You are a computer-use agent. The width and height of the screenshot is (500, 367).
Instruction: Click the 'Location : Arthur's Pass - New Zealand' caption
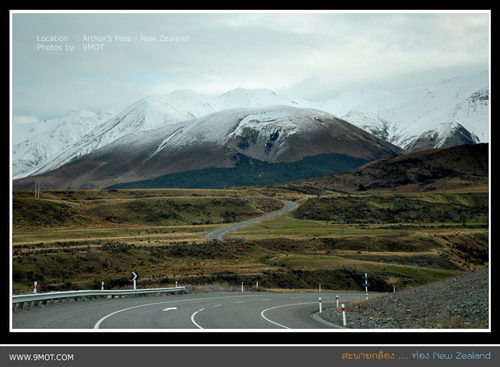pos(113,38)
